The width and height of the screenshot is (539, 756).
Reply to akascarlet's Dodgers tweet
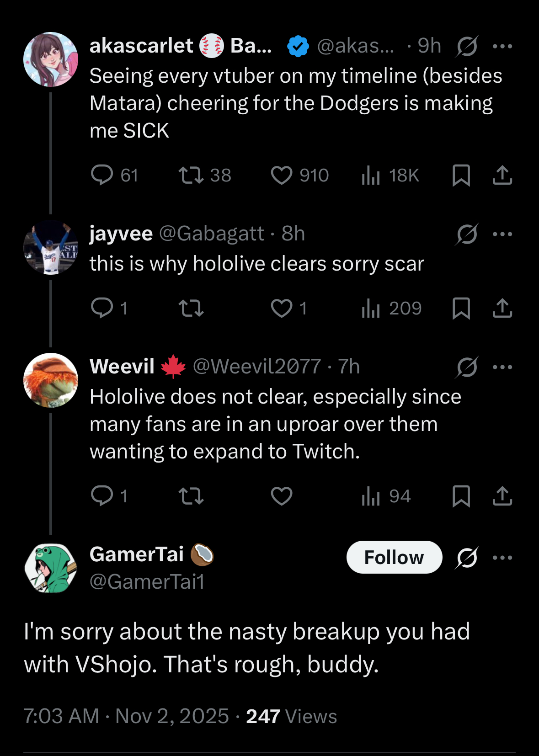tap(102, 175)
